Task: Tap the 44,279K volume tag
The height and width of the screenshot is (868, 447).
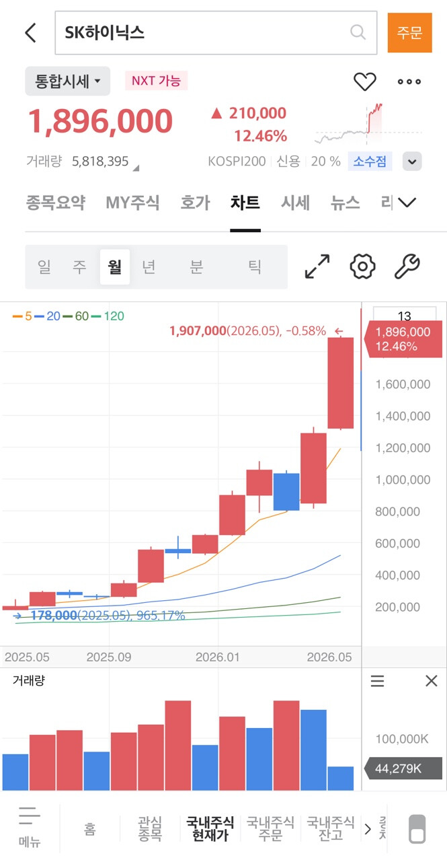Action: pyautogui.click(x=403, y=768)
